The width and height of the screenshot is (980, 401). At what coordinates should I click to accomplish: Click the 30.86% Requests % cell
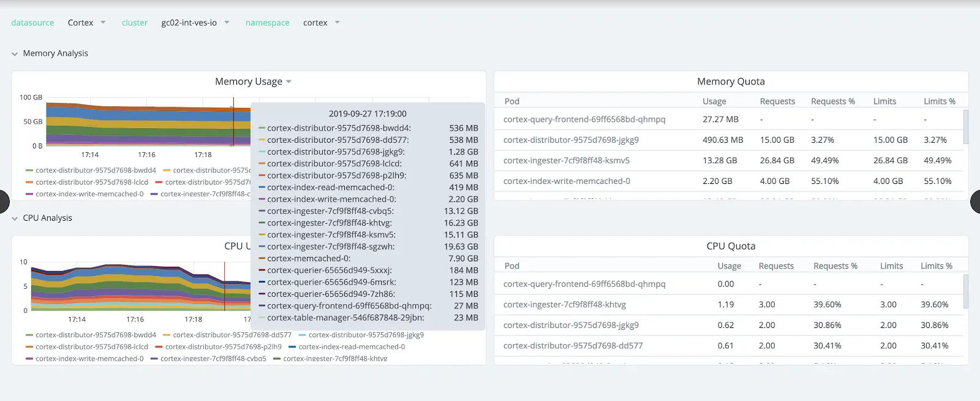(x=827, y=325)
